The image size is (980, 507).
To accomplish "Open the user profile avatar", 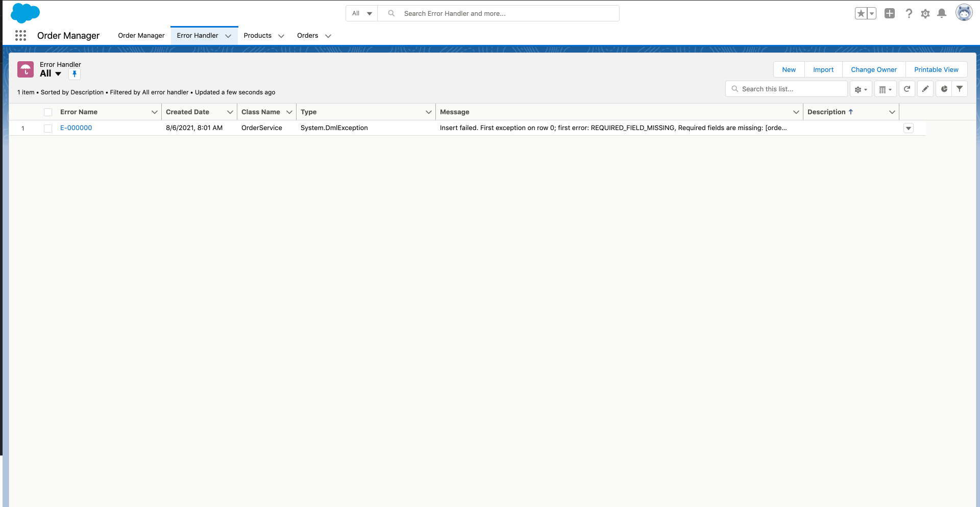I will [964, 12].
